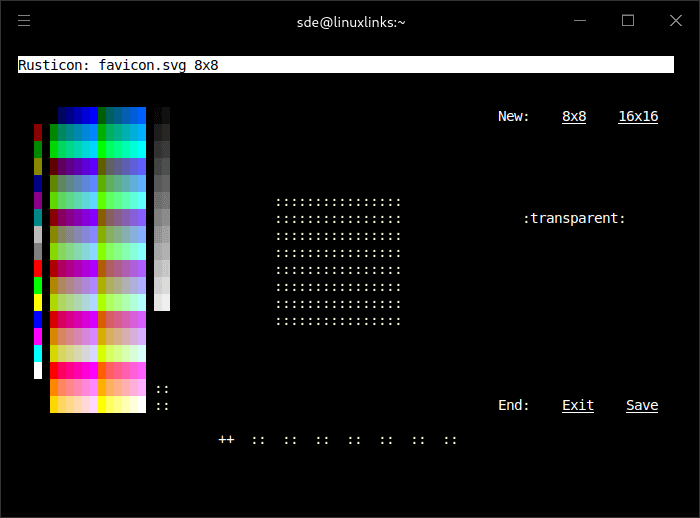Maximize the terminal window
The image size is (700, 518).
point(628,21)
